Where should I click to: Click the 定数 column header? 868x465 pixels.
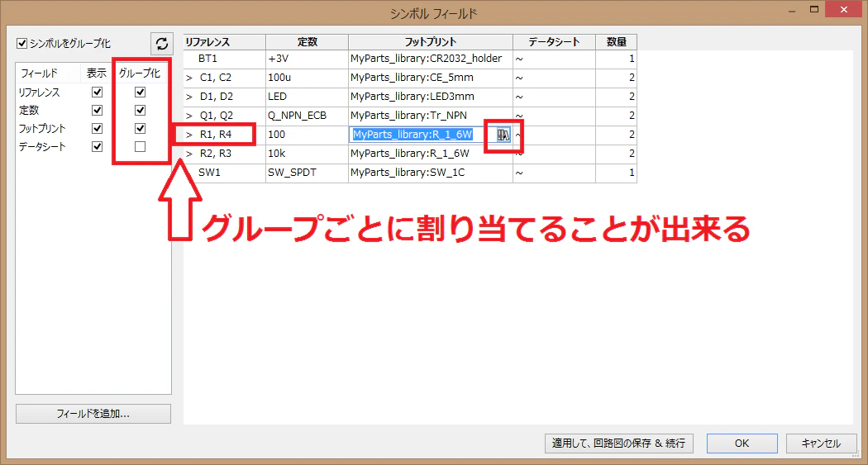[x=307, y=42]
